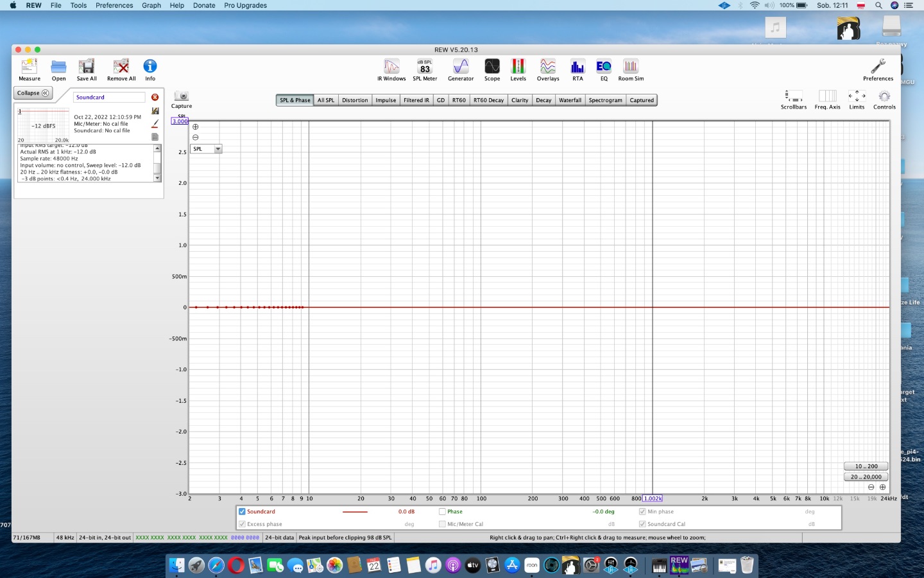Image resolution: width=924 pixels, height=578 pixels.
Task: Start a new measurement with Measure
Action: click(30, 69)
